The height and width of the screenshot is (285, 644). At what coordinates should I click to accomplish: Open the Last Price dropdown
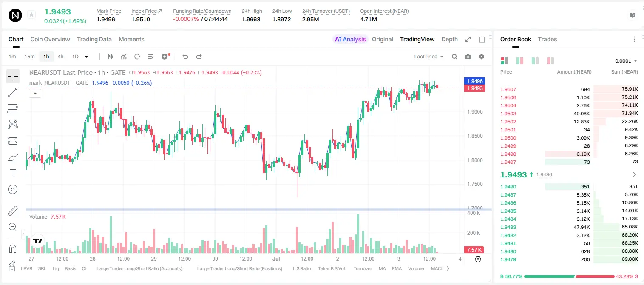coord(428,57)
